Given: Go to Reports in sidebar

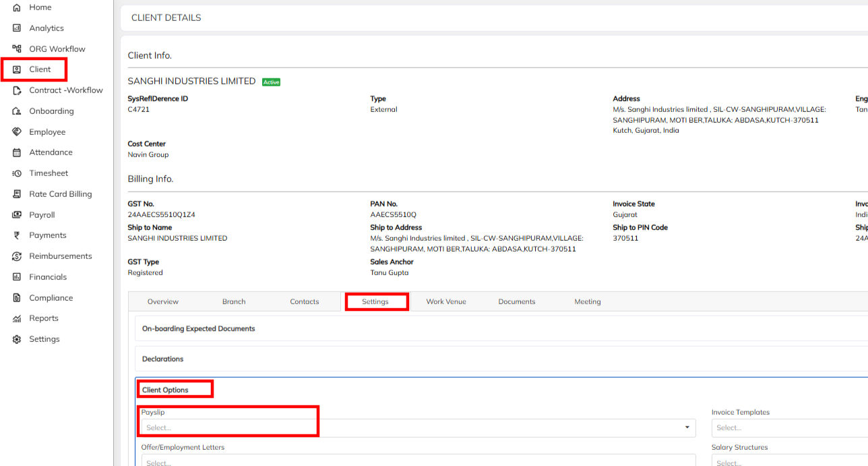Looking at the screenshot, I should tap(44, 318).
